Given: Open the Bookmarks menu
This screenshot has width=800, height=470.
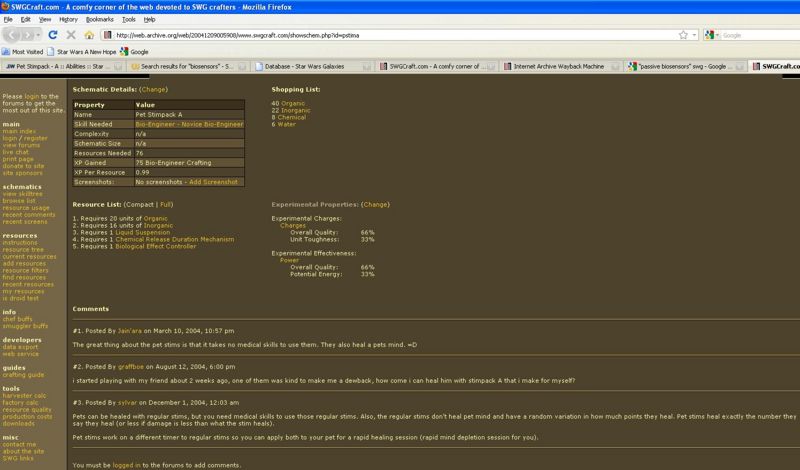Looking at the screenshot, I should pyautogui.click(x=99, y=19).
